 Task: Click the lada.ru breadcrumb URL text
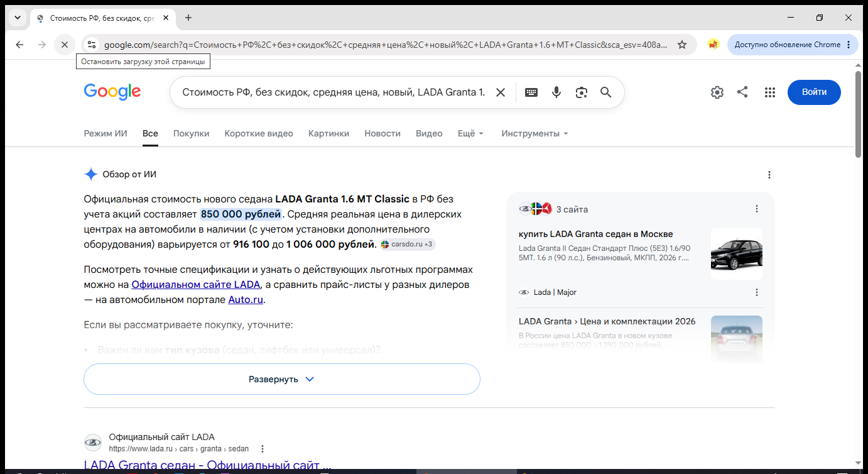pyautogui.click(x=178, y=449)
